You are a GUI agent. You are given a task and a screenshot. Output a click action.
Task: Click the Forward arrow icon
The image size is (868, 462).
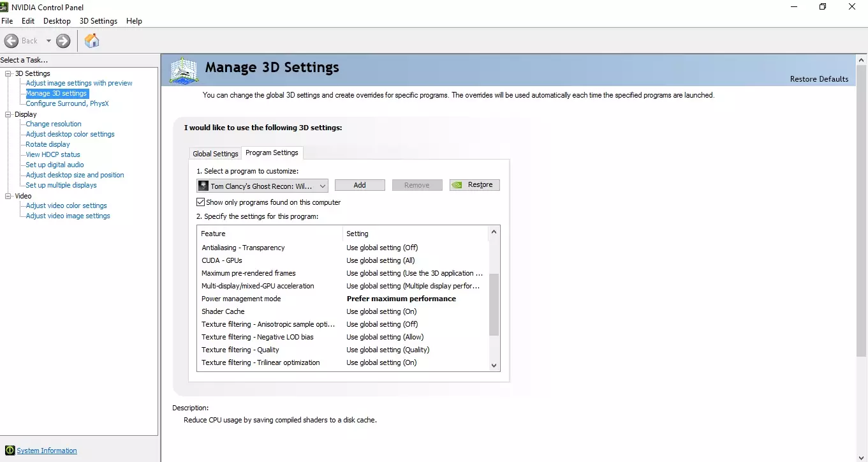pyautogui.click(x=63, y=41)
